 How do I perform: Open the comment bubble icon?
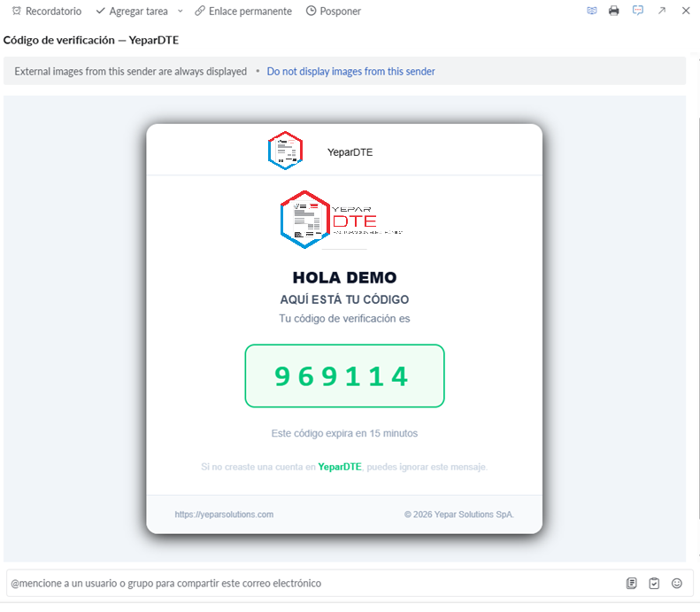(x=638, y=11)
